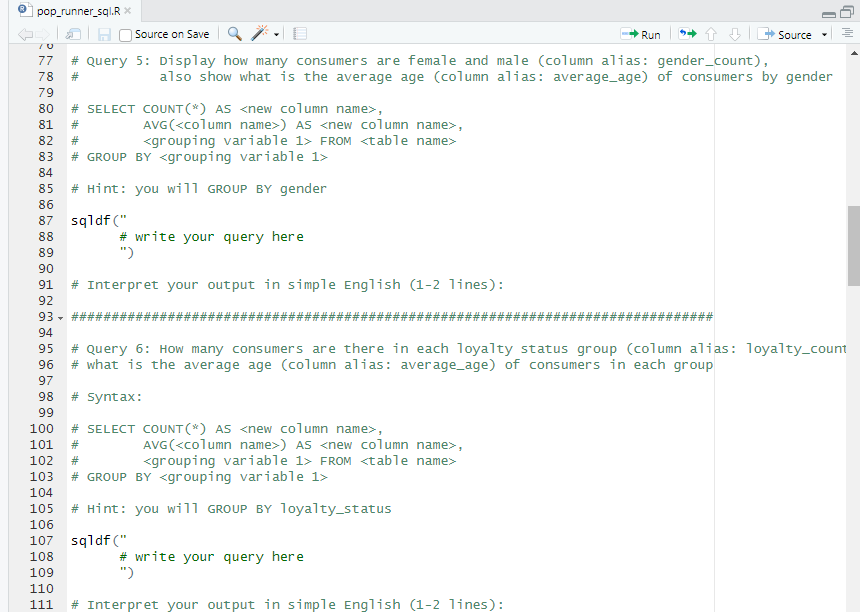Click the Run button
The height and width of the screenshot is (612, 860).
tap(641, 33)
